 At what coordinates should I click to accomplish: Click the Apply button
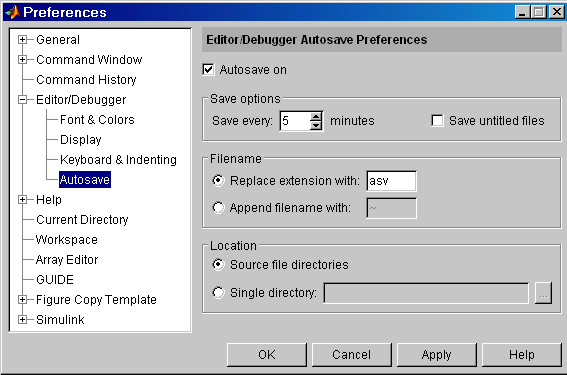(x=436, y=355)
